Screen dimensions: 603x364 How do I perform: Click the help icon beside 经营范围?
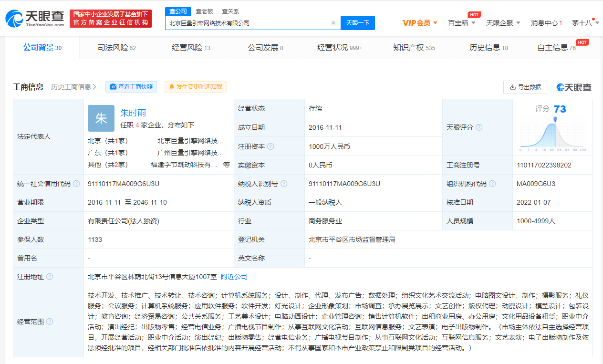tap(50, 322)
